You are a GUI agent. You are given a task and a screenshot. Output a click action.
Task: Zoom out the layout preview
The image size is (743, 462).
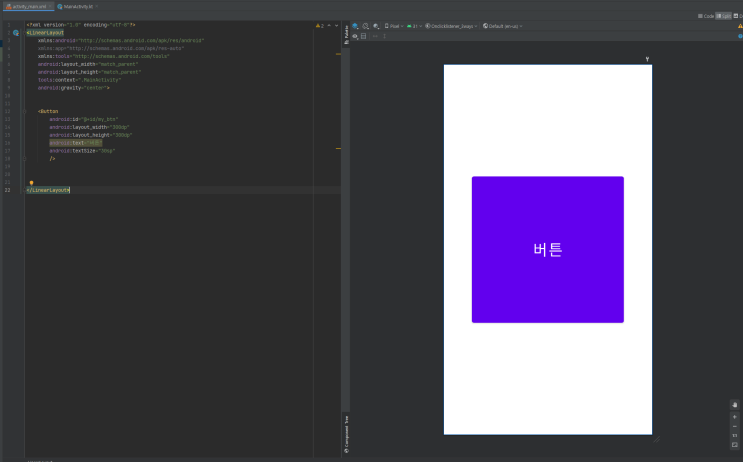point(735,426)
